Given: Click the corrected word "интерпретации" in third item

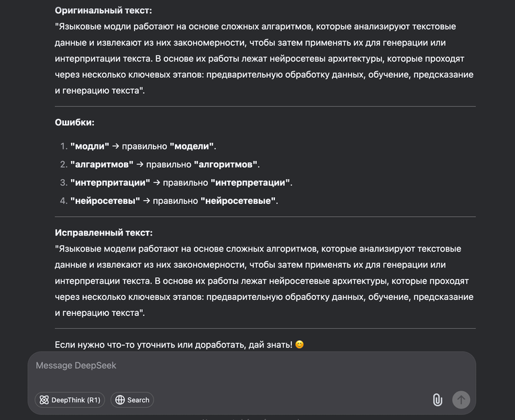Looking at the screenshot, I should click(x=250, y=182).
